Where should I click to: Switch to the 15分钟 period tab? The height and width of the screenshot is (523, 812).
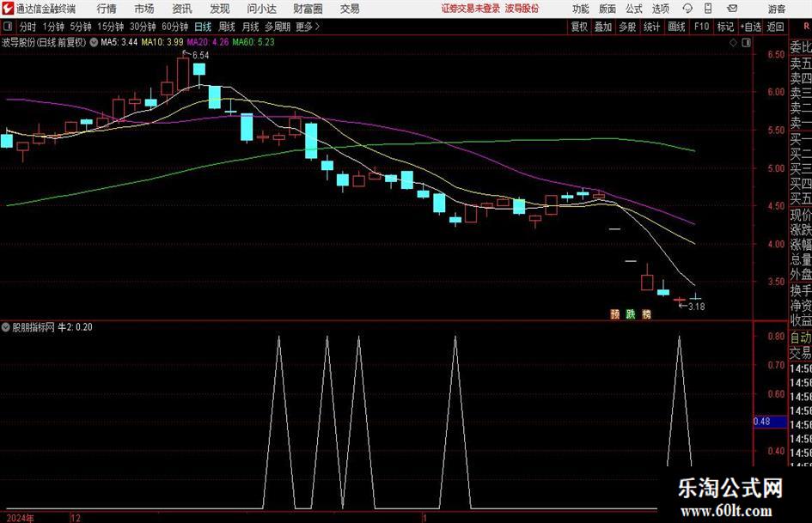tap(111, 27)
